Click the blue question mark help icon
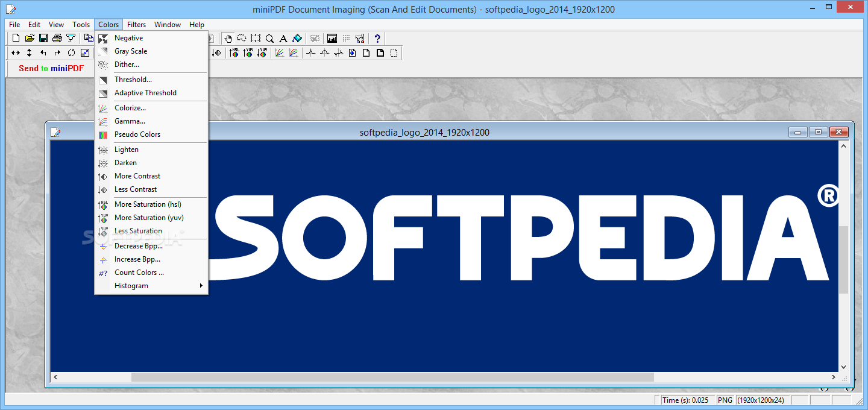868x410 pixels. coord(377,38)
